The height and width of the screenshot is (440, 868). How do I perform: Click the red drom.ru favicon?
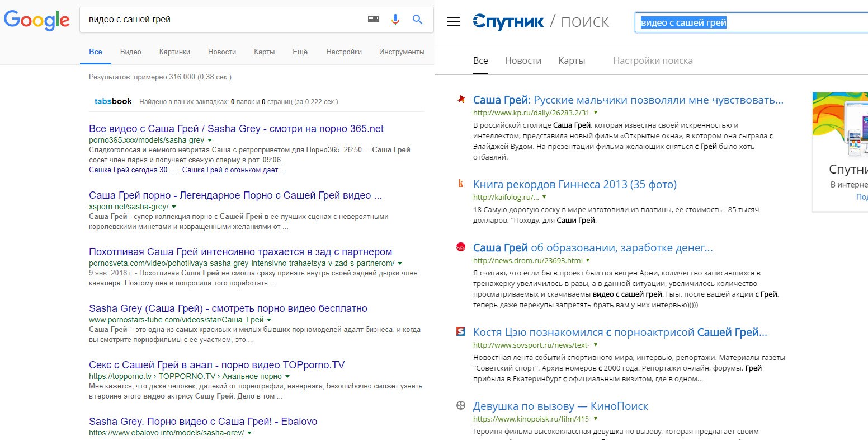tap(461, 247)
